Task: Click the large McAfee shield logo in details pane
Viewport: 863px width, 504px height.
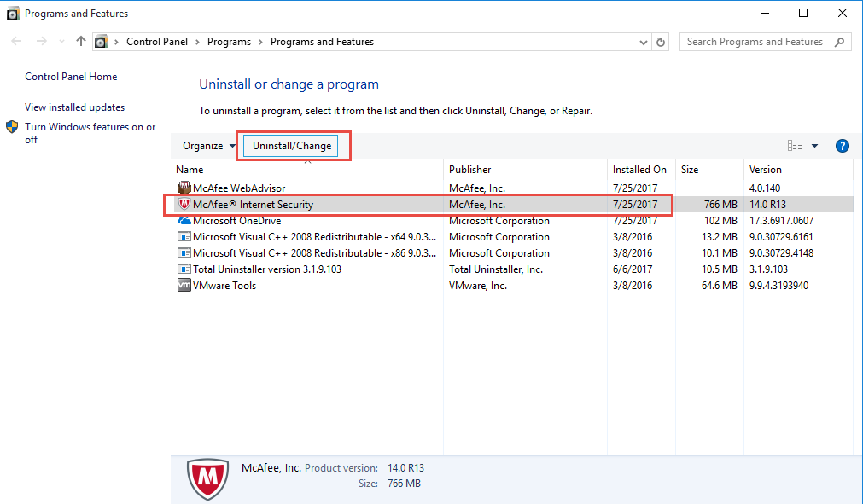Action: pyautogui.click(x=208, y=479)
